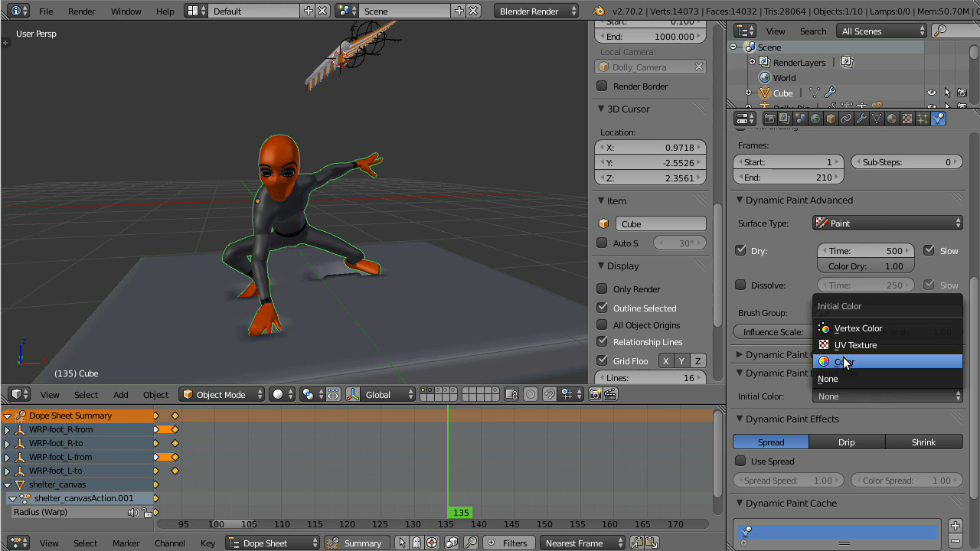Open the Nearest Frame snapping dropdown

(x=583, y=543)
